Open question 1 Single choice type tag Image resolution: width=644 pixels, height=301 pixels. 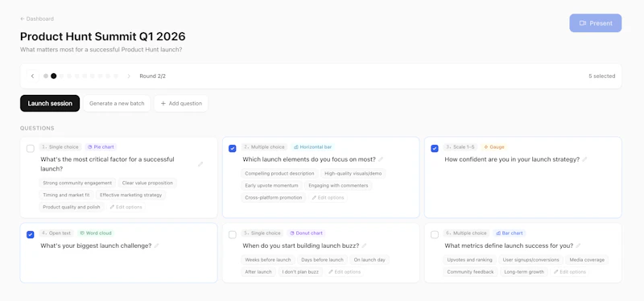click(x=61, y=147)
